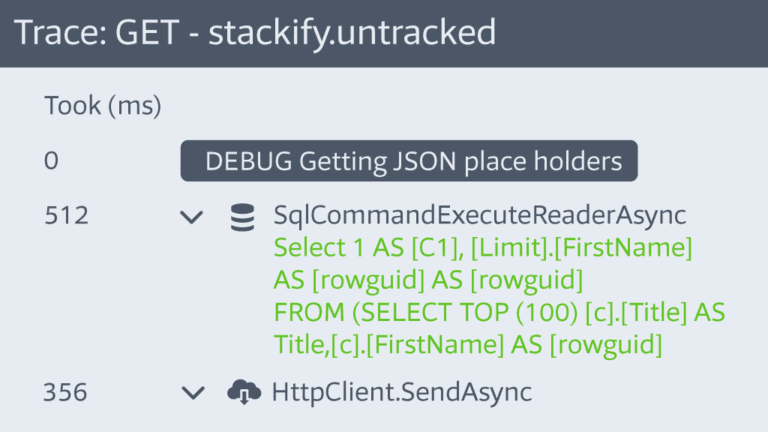Viewport: 768px width, 432px height.
Task: Click the SQL line starting with Select 1 AS [C1]
Action: pos(483,248)
